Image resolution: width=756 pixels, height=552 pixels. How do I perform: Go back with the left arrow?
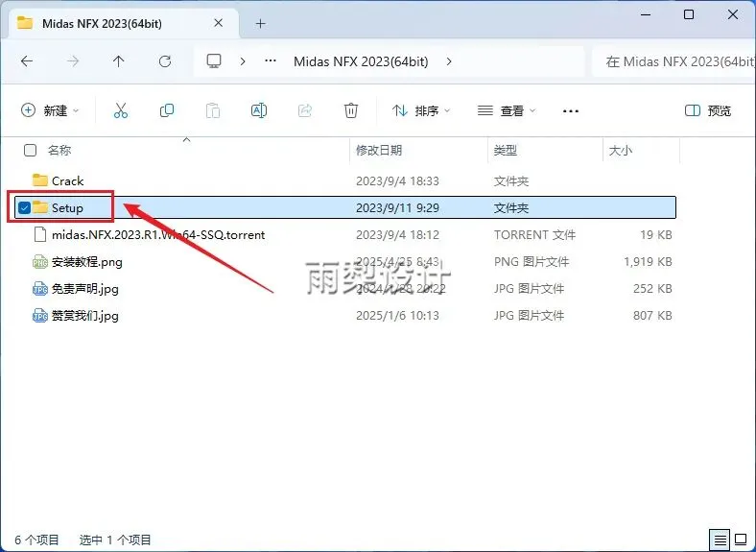tap(27, 61)
